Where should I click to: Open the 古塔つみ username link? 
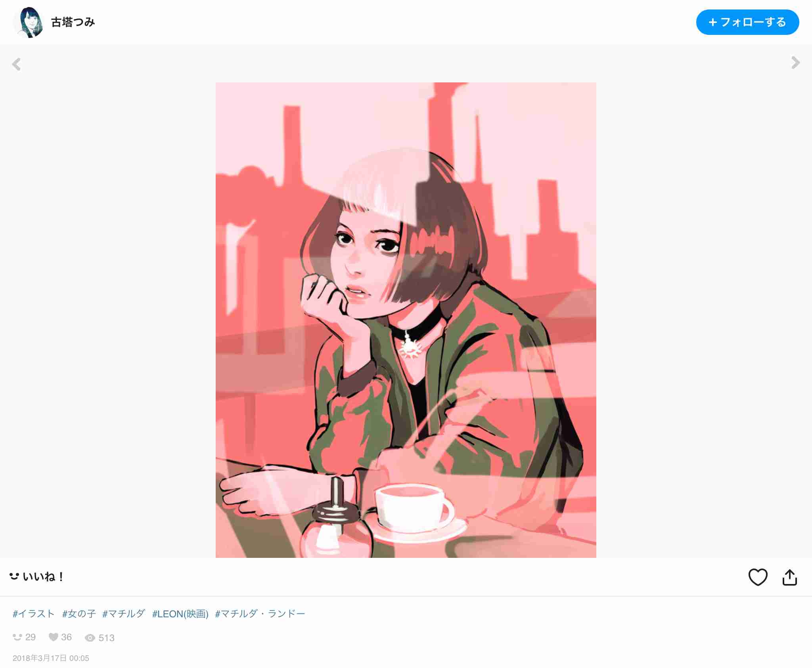click(73, 22)
